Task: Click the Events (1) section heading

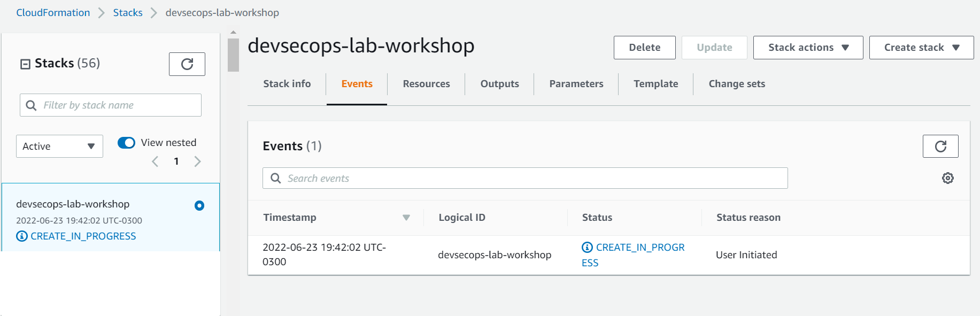Action: coord(292,146)
